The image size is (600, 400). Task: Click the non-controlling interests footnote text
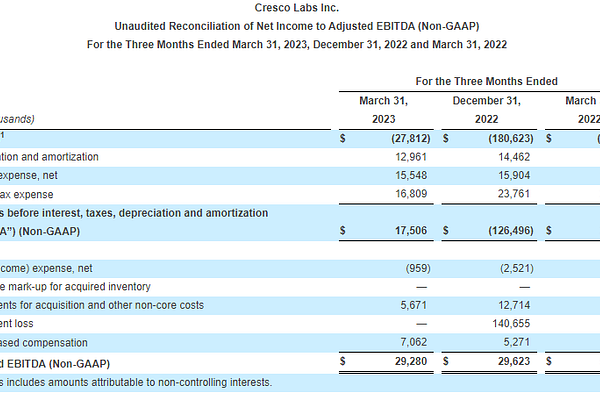tap(136, 382)
